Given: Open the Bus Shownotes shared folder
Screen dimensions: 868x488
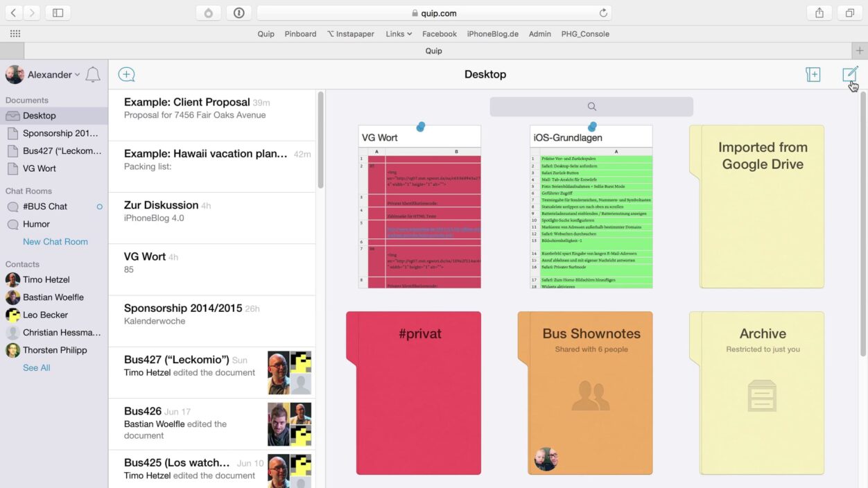Looking at the screenshot, I should click(x=590, y=392).
